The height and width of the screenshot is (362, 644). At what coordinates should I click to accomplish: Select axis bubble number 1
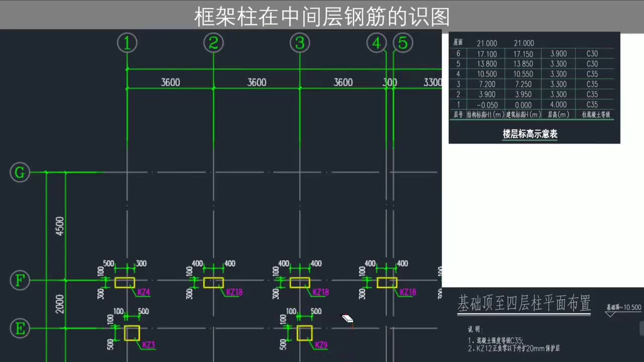(127, 43)
